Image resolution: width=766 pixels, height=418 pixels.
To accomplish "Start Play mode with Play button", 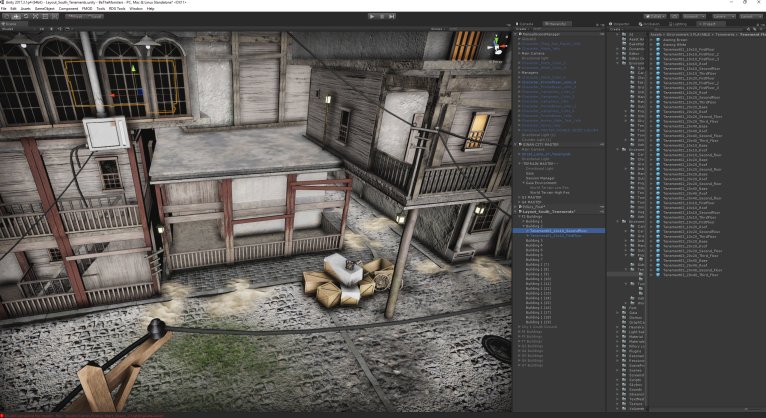I will point(372,16).
